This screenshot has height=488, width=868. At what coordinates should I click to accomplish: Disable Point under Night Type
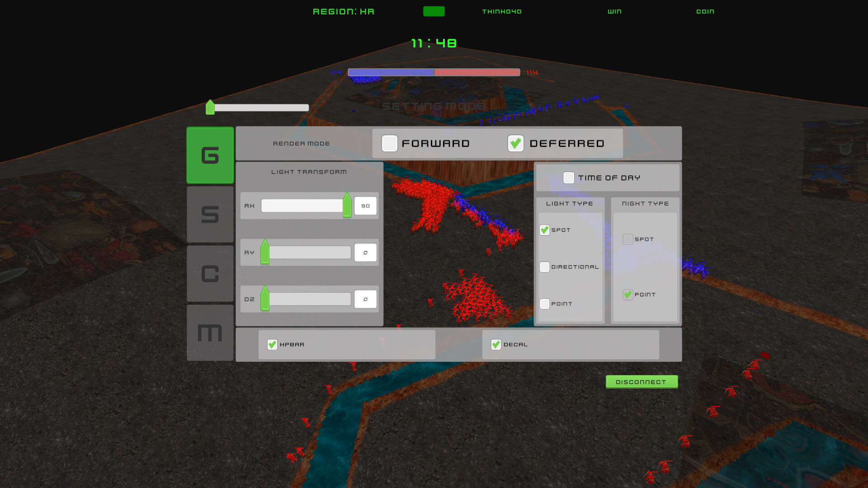pyautogui.click(x=627, y=294)
